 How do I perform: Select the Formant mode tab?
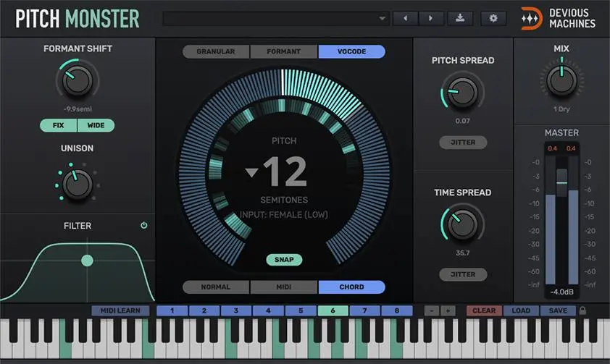283,51
